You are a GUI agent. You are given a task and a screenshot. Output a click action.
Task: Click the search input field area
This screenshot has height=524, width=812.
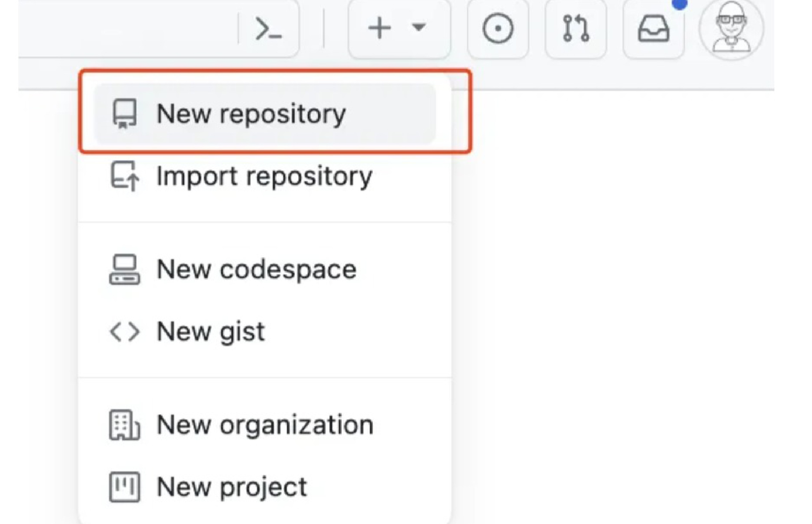127,29
